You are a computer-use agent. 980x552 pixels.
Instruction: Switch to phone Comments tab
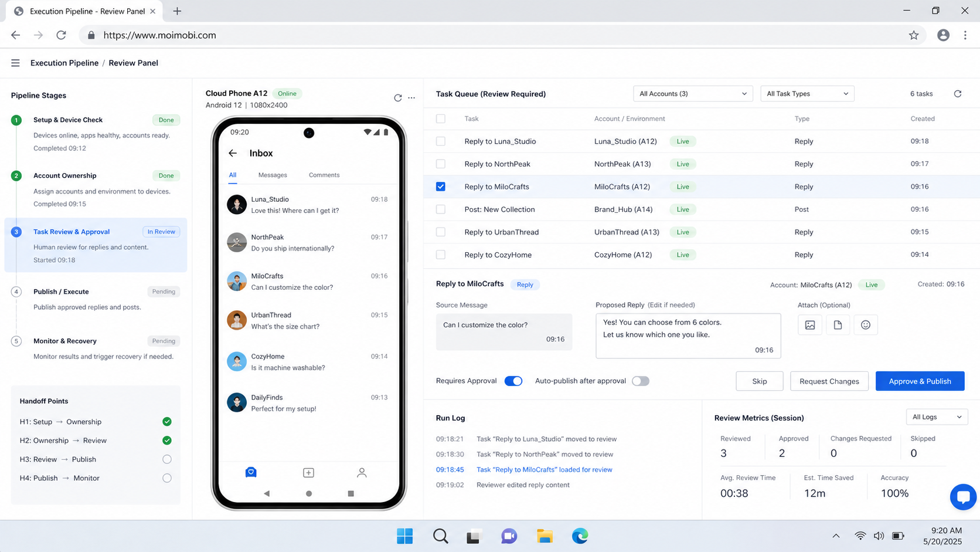point(324,175)
